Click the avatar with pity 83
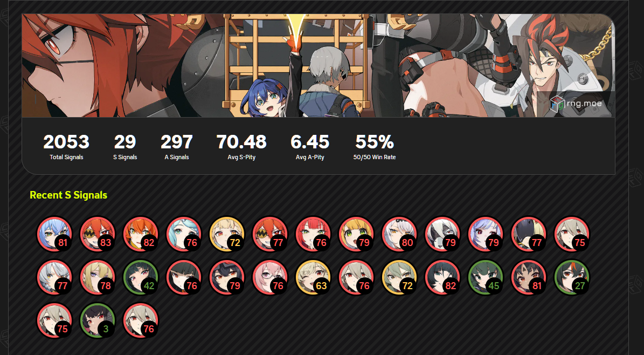This screenshot has height=355, width=644. pyautogui.click(x=98, y=235)
